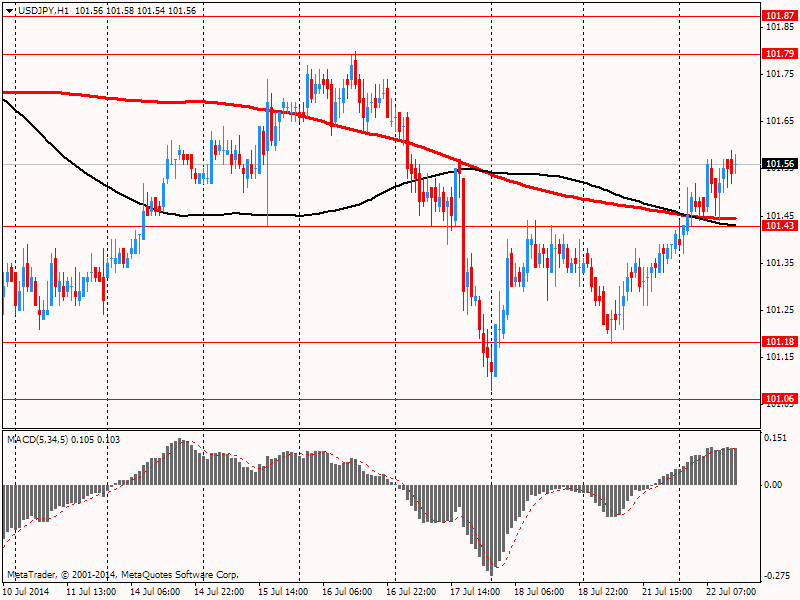The height and width of the screenshot is (600, 800).
Task: Click the 10 Jul 2014 date label
Action: click(x=26, y=591)
